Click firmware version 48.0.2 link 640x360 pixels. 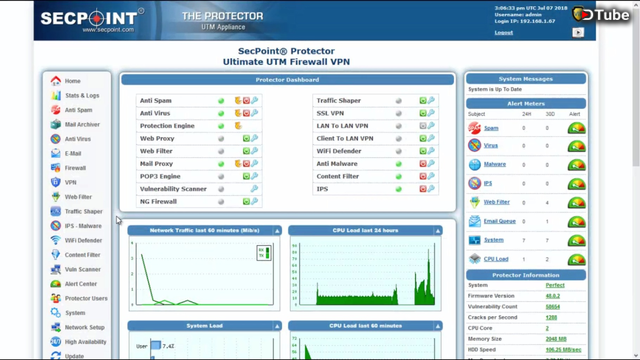pos(553,296)
